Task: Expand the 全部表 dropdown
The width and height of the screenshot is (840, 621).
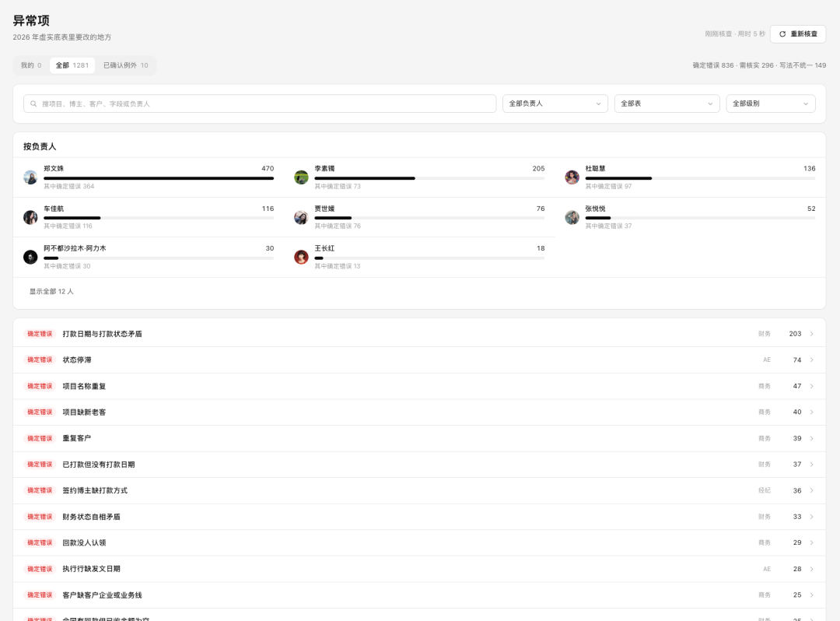Action: click(667, 103)
